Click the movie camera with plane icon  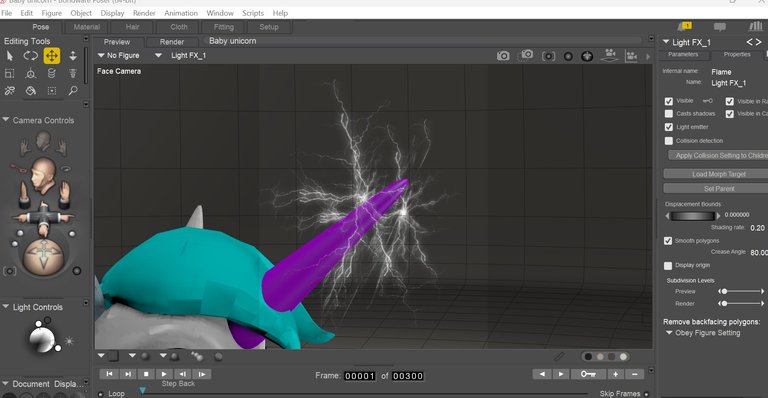[x=610, y=55]
